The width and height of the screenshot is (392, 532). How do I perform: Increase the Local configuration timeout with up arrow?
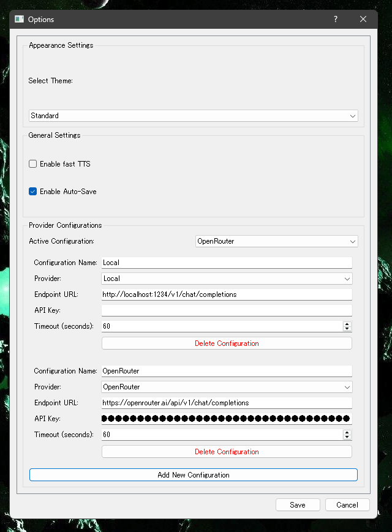click(x=347, y=324)
